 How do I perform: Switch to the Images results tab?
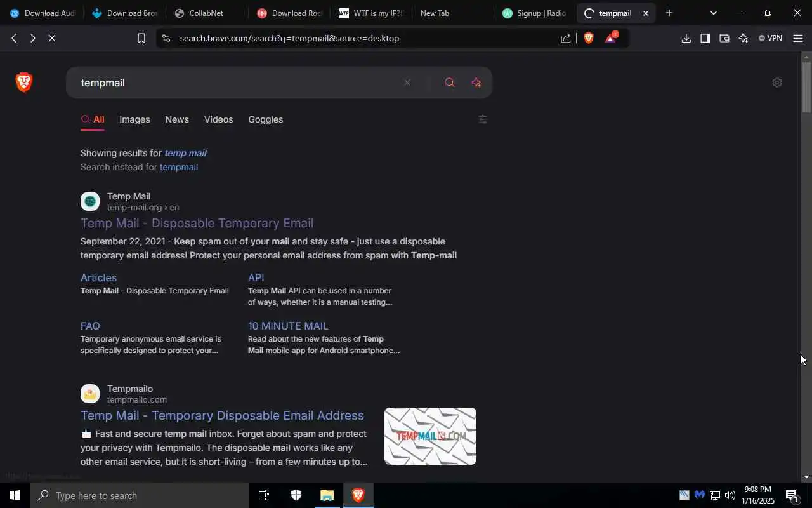tap(134, 119)
